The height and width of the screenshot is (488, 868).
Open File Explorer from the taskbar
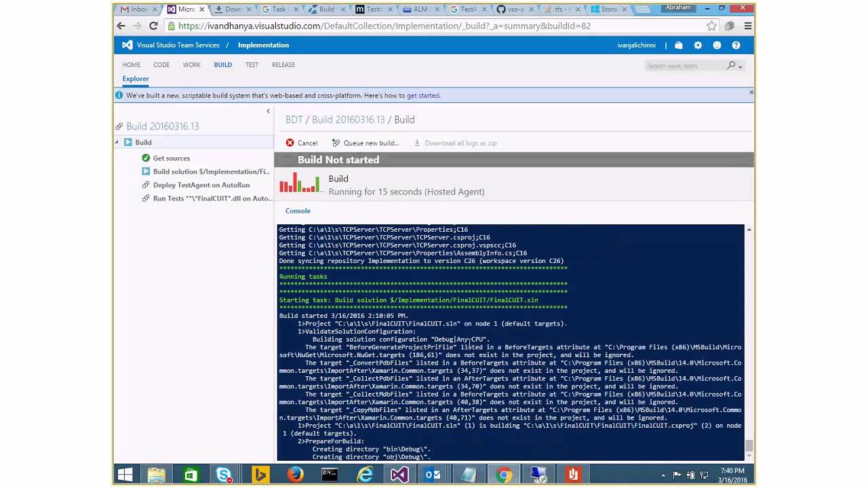click(157, 474)
